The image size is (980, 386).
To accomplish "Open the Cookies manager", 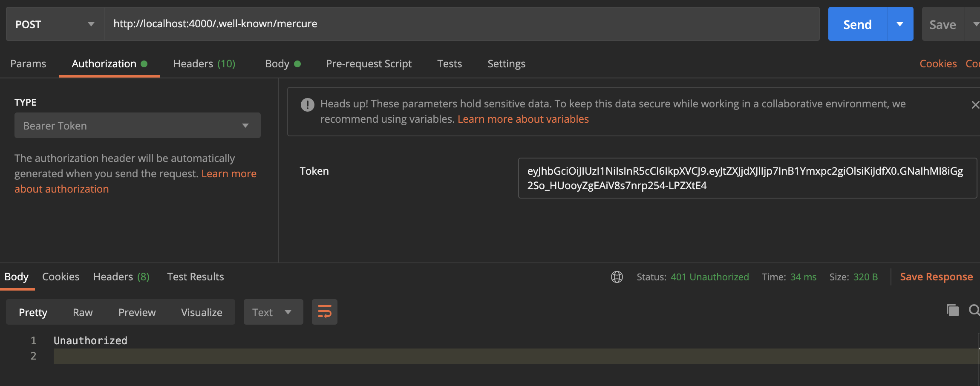I will [x=938, y=63].
